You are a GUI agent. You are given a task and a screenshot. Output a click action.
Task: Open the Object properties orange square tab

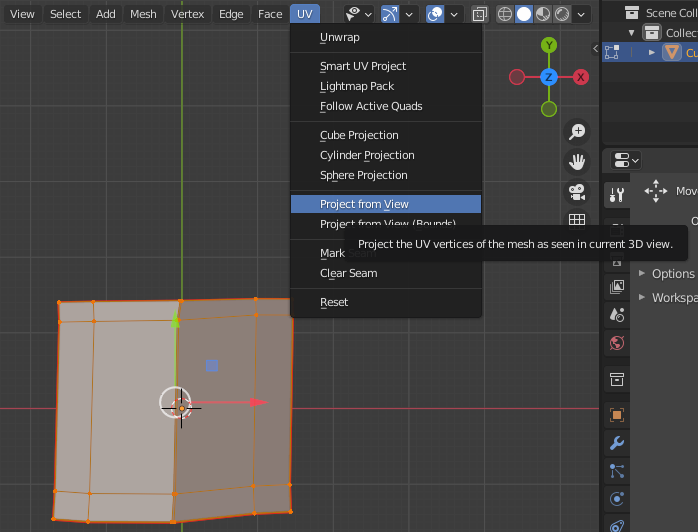click(617, 415)
